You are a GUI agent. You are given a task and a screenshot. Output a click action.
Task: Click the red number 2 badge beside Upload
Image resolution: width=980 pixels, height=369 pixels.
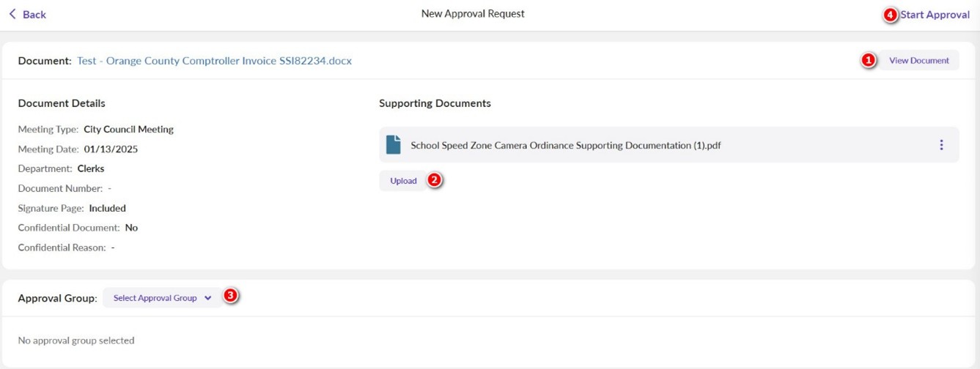click(435, 180)
